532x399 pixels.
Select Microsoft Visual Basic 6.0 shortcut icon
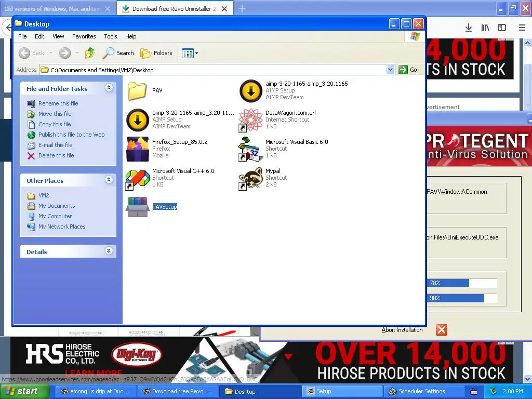coord(251,149)
